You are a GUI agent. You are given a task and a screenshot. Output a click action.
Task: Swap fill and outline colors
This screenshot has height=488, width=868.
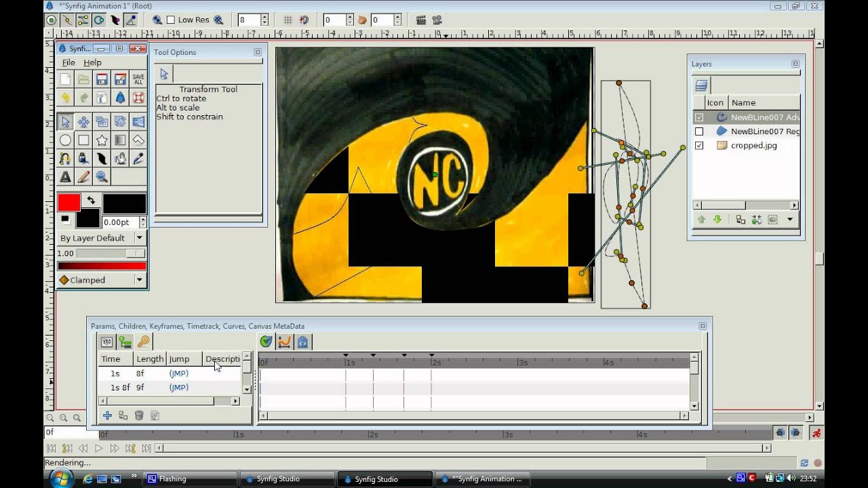(x=91, y=201)
